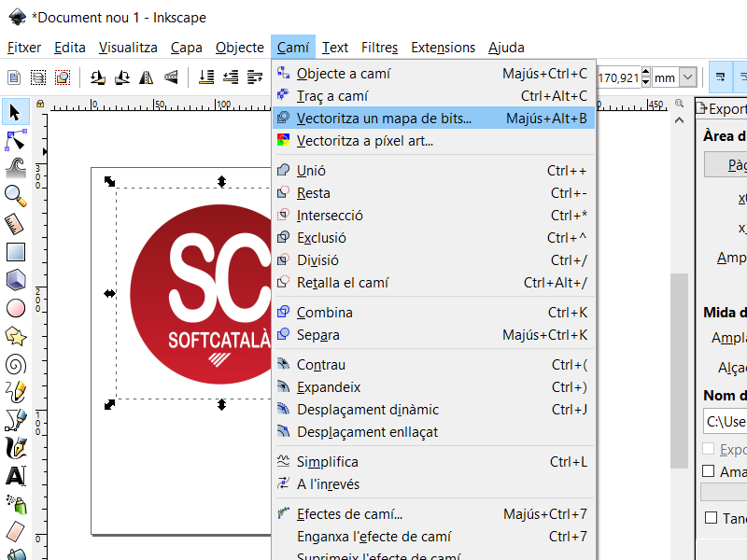This screenshot has width=747, height=560.
Task: Select the Zoom magnifier tool in toolbox
Action: coord(16,196)
